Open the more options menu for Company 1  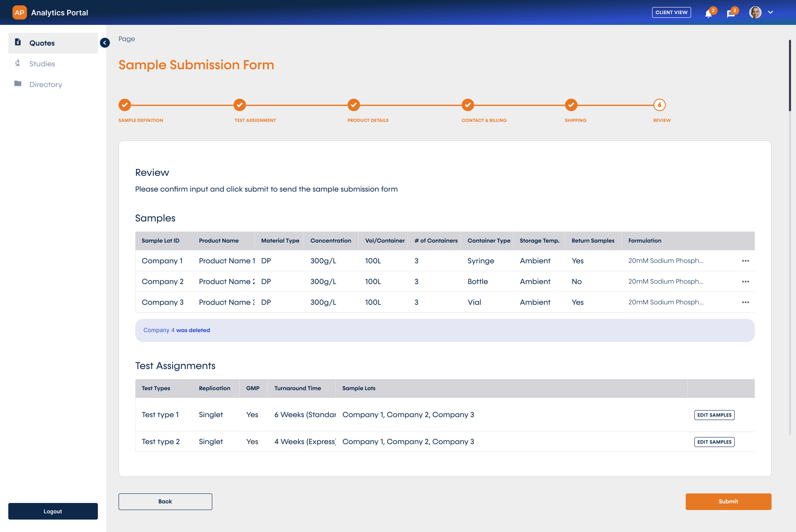tap(745, 261)
